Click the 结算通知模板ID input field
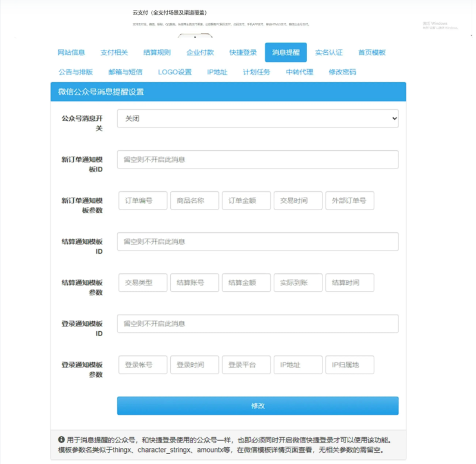The width and height of the screenshot is (476, 464). (259, 241)
